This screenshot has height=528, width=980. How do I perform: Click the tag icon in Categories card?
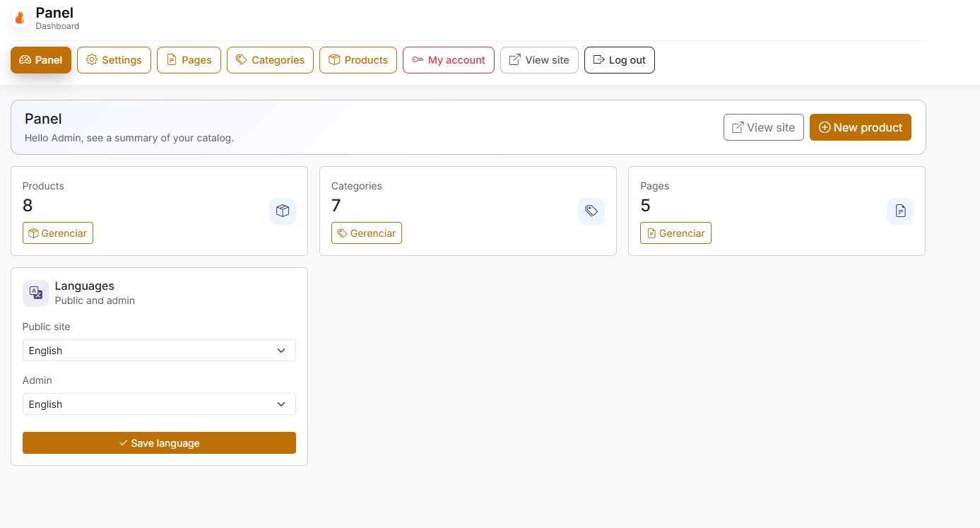coord(591,211)
